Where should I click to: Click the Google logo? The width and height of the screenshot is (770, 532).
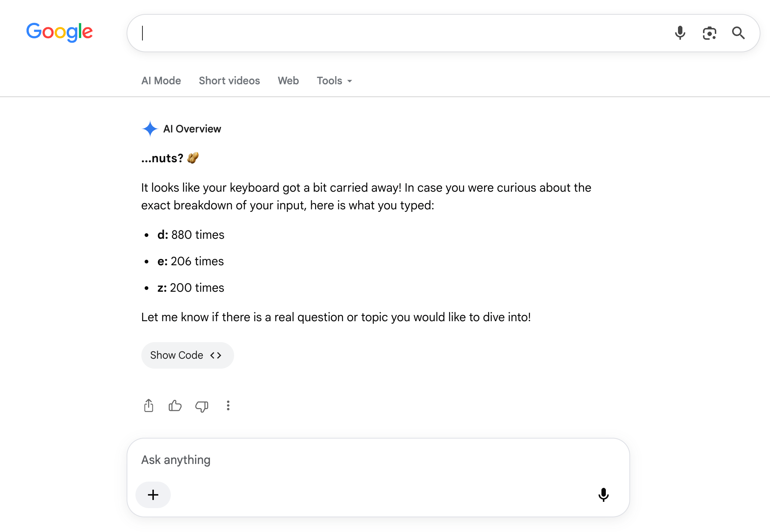click(x=60, y=32)
